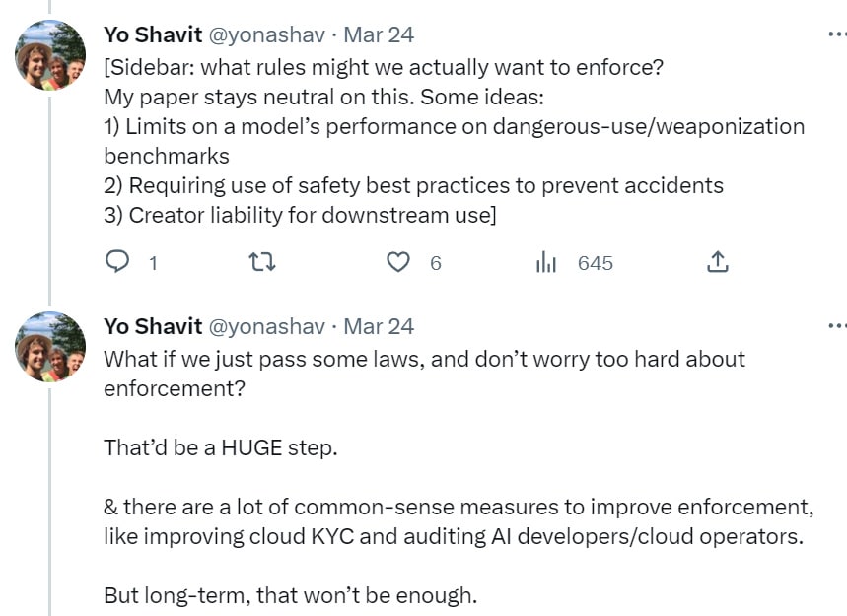Open the tweet text about safety best practices
847x616 pixels.
point(413,185)
